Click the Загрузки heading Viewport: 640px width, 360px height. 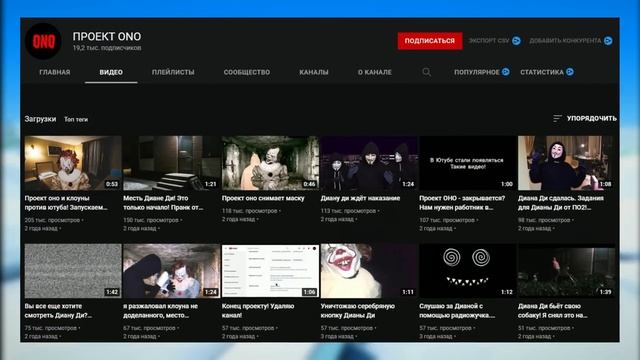click(x=40, y=119)
